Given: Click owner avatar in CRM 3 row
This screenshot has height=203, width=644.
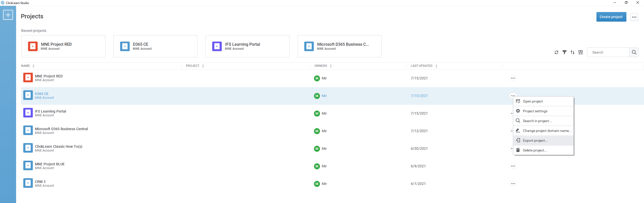Looking at the screenshot, I should 317,184.
